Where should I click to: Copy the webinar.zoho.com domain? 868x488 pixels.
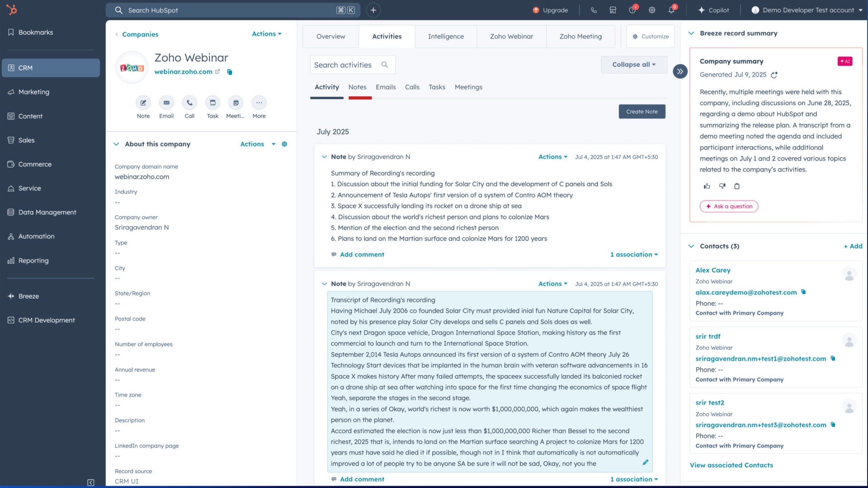[x=230, y=72]
